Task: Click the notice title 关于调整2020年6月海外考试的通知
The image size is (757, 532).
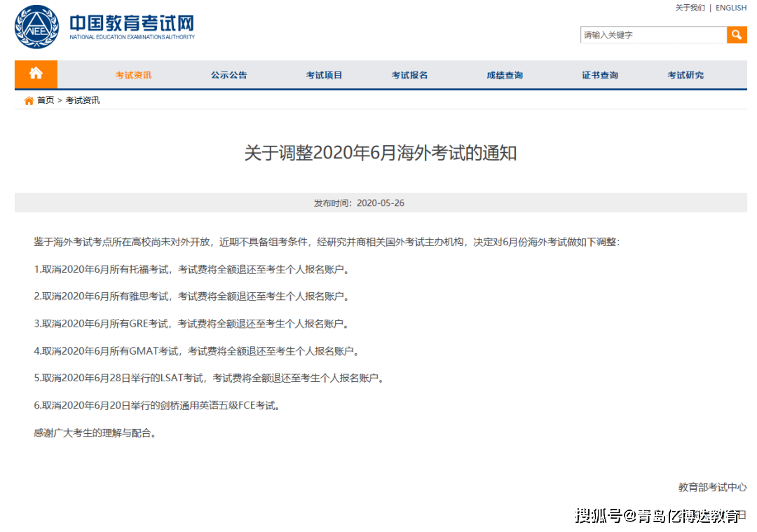Action: point(378,153)
